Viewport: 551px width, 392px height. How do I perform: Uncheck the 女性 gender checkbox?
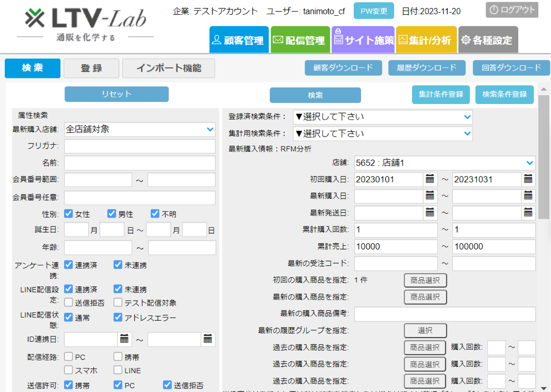click(68, 213)
